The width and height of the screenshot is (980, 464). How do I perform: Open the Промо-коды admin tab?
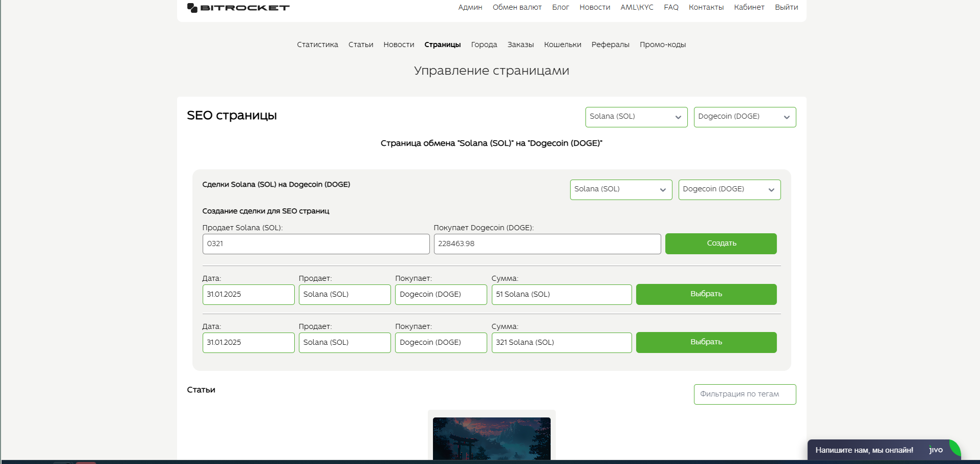663,45
